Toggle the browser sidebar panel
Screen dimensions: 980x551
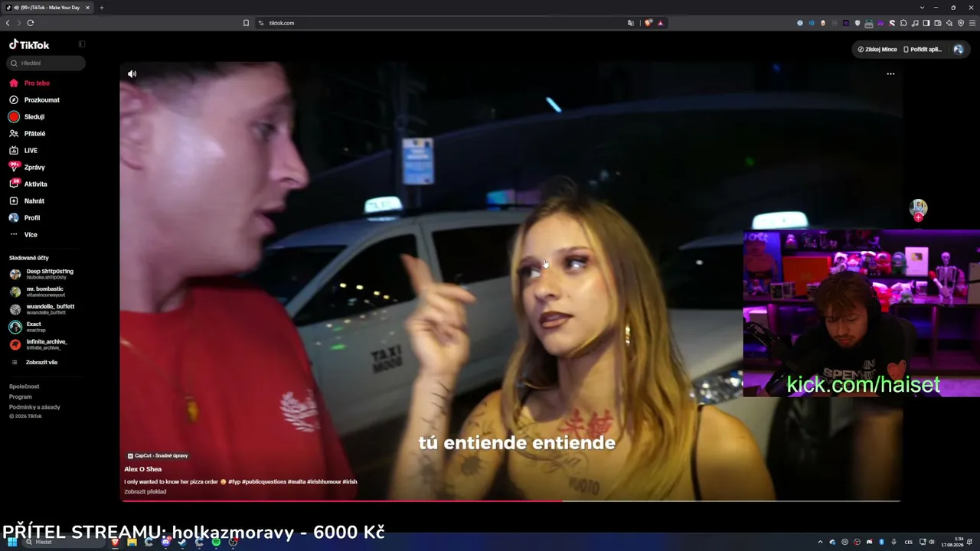click(x=926, y=23)
